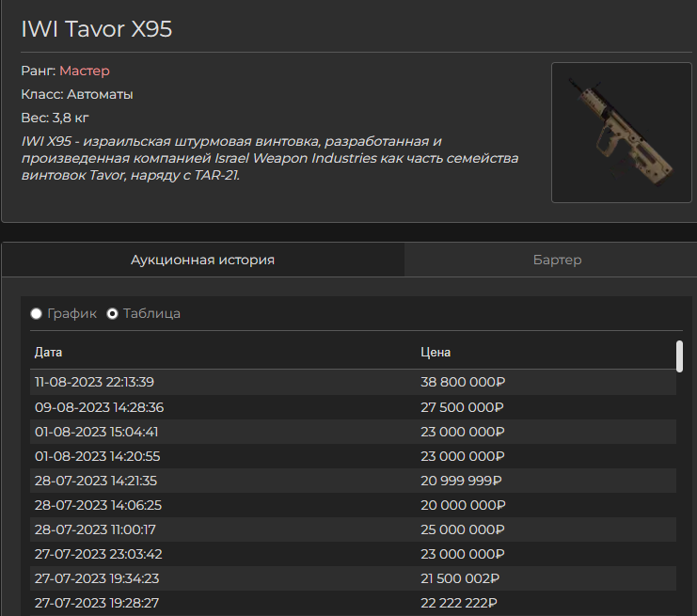
Task: Click date 28-07-2023 14:21:35
Action: 96,481
